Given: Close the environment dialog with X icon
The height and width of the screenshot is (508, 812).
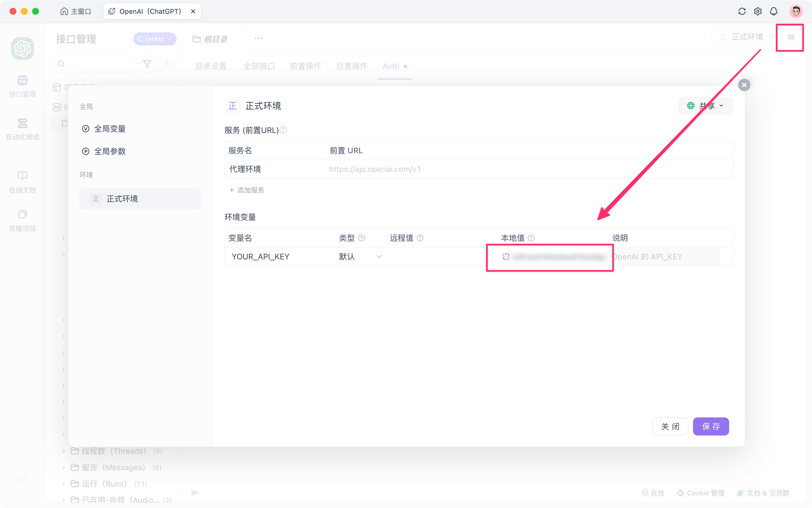Looking at the screenshot, I should pos(744,85).
